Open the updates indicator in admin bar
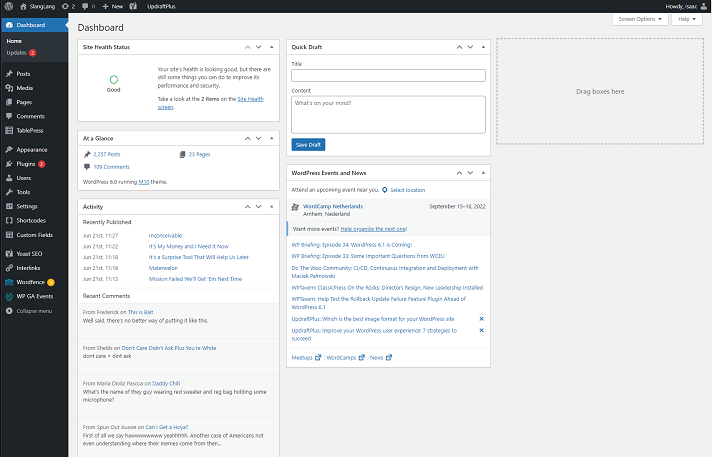Viewport: 712px width, 457px height. pyautogui.click(x=68, y=6)
